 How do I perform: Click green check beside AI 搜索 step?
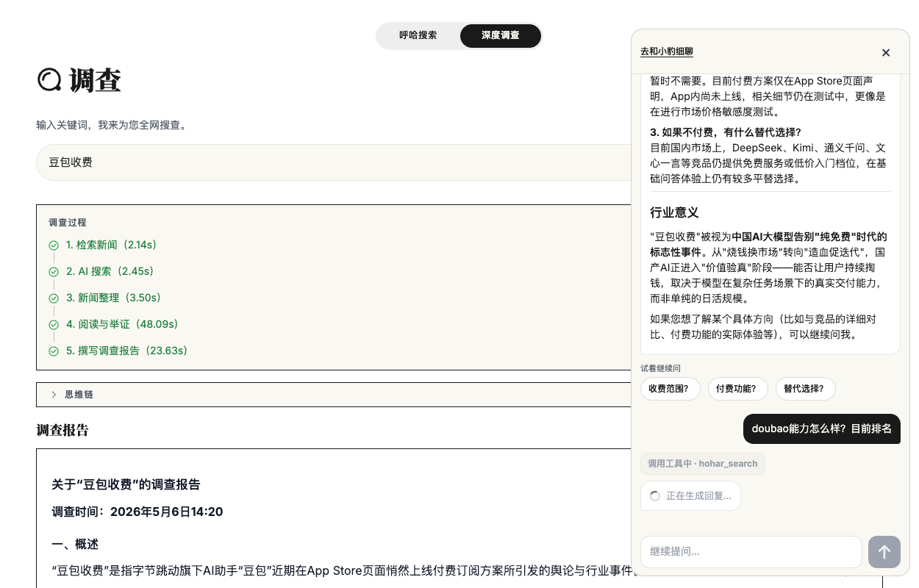pyautogui.click(x=54, y=272)
